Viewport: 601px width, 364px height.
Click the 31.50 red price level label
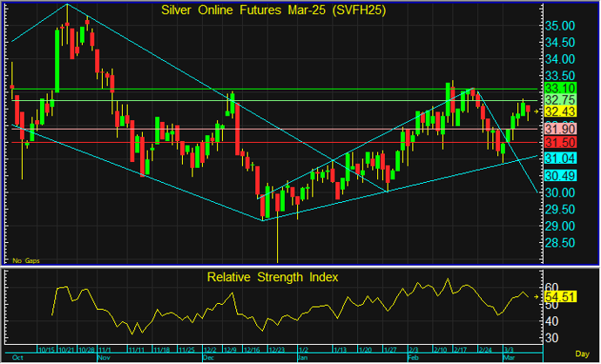pos(560,143)
